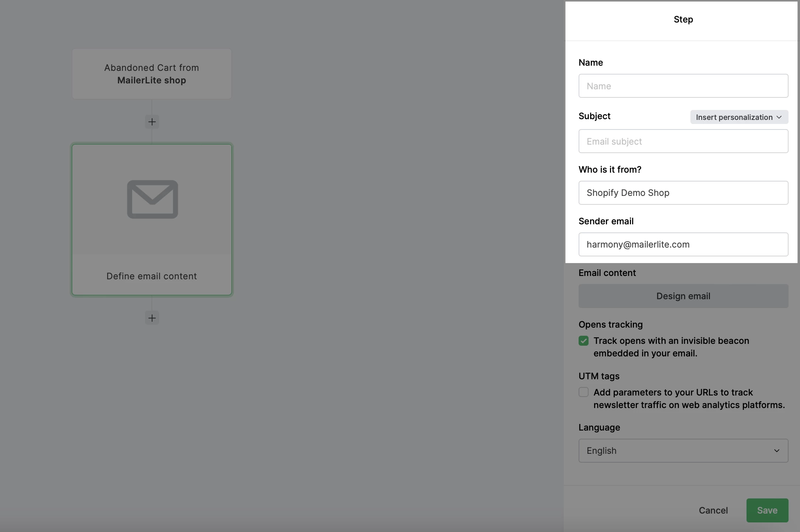Select the Define email content step
The image size is (800, 532).
[152, 276]
